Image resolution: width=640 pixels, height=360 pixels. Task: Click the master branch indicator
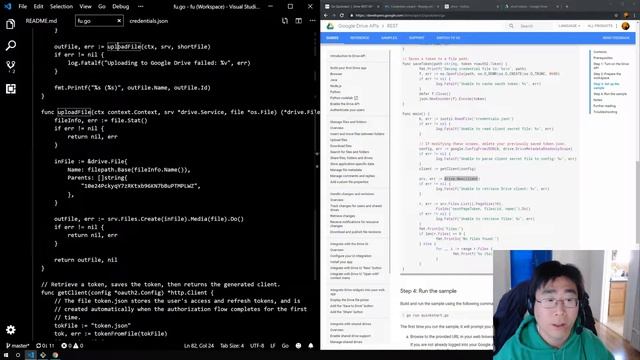pos(18,346)
